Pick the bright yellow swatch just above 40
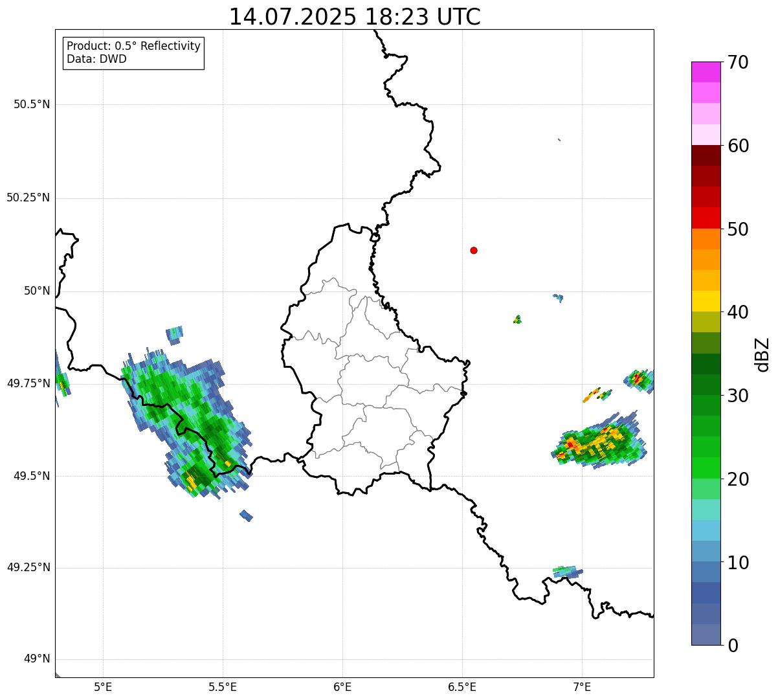This screenshot has width=778, height=700. [x=706, y=301]
